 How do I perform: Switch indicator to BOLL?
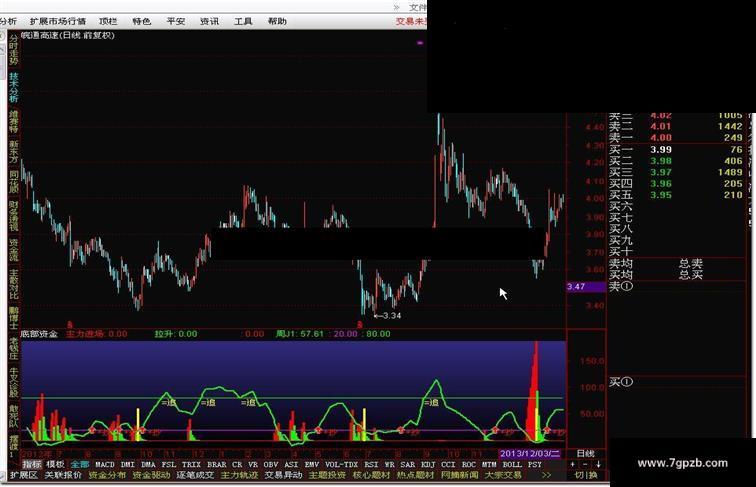[x=512, y=464]
